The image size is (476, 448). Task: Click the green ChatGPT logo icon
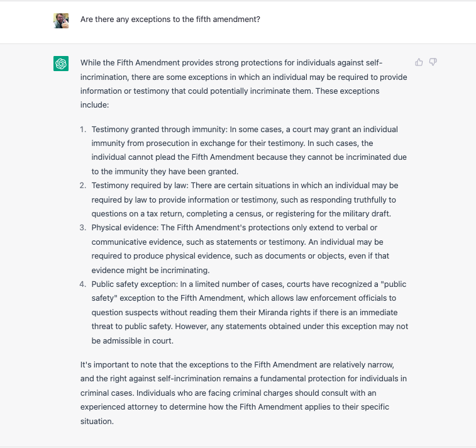pyautogui.click(x=61, y=64)
